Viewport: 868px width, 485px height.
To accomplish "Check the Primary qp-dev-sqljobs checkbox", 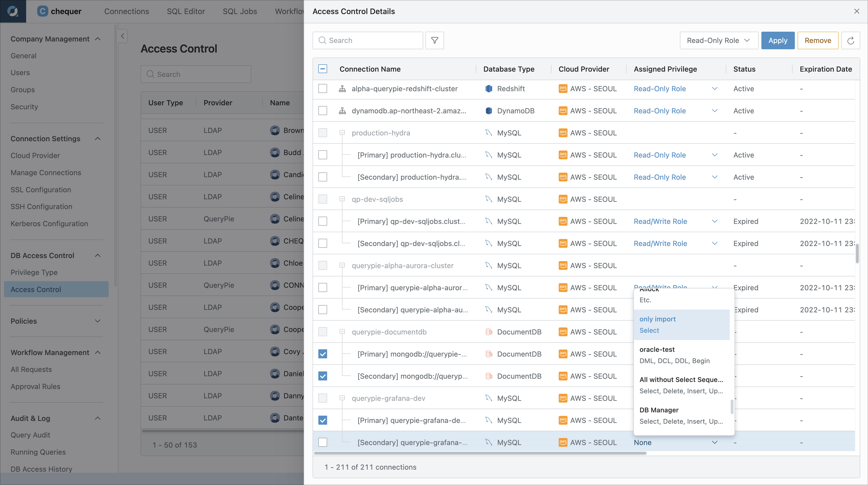I will pos(322,221).
